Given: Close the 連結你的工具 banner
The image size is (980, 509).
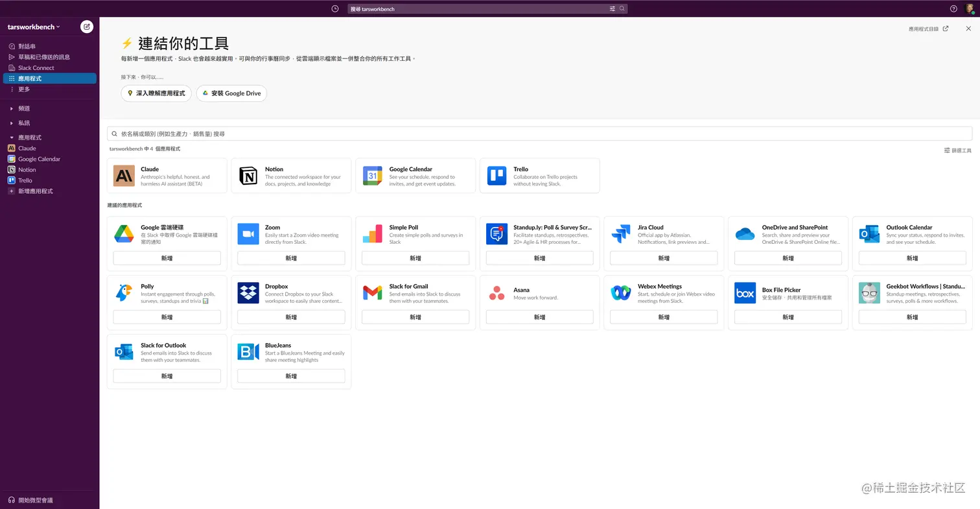Looking at the screenshot, I should coord(968,29).
